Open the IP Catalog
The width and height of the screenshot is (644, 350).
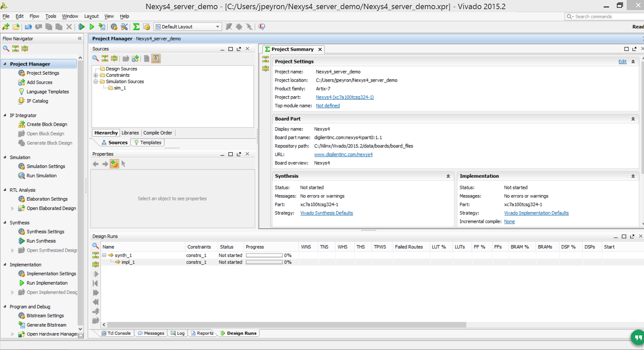click(x=37, y=101)
